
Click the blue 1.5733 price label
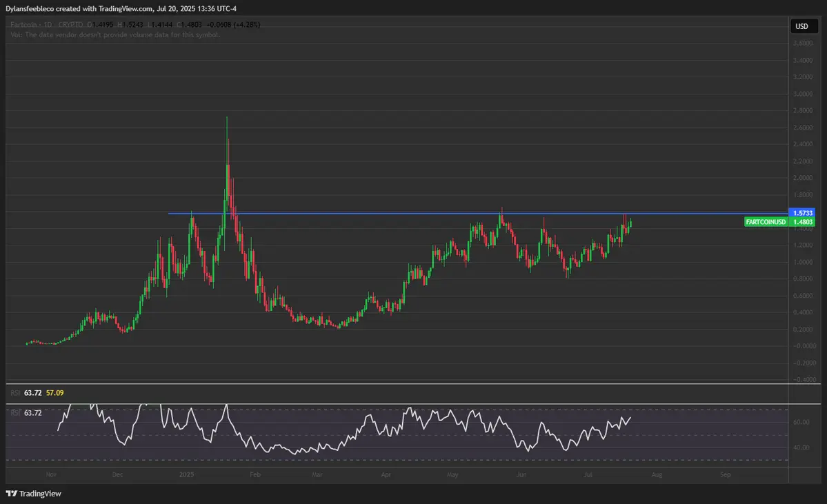tap(801, 213)
